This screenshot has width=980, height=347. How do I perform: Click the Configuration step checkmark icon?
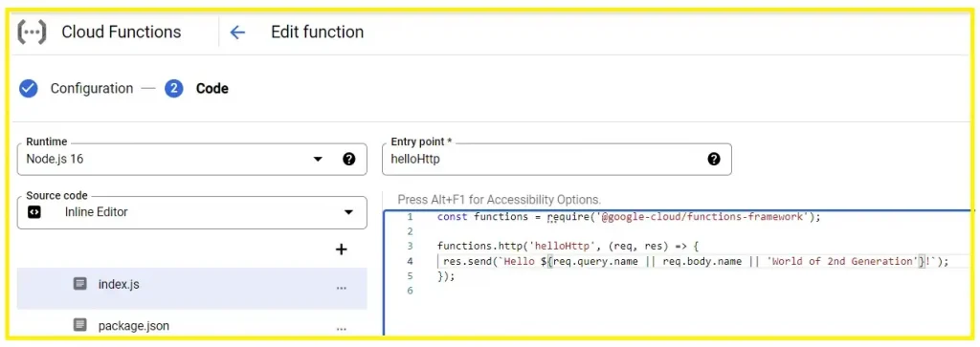click(28, 89)
